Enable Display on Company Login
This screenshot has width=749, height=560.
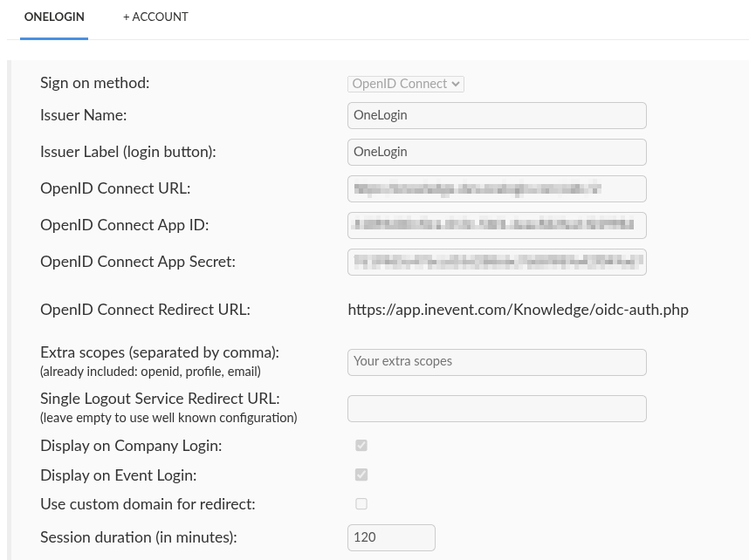[361, 445]
